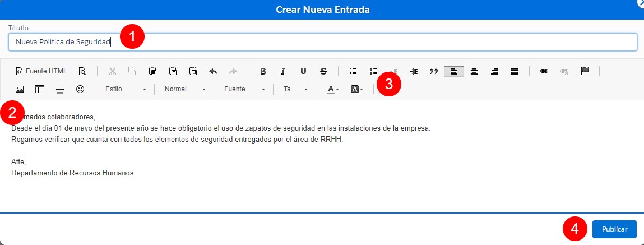The width and height of the screenshot is (644, 245).
Task: Toggle underline formatting
Action: [303, 71]
